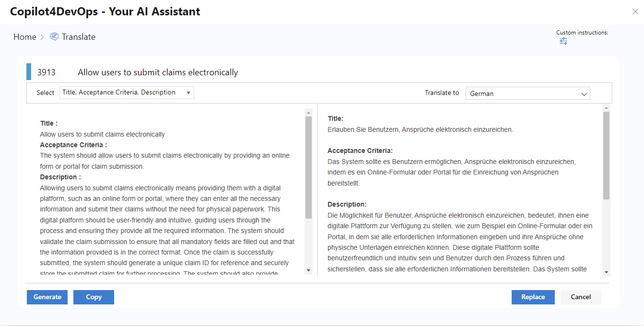
Task: Click the German 'Description:' heading
Action: [x=347, y=204]
